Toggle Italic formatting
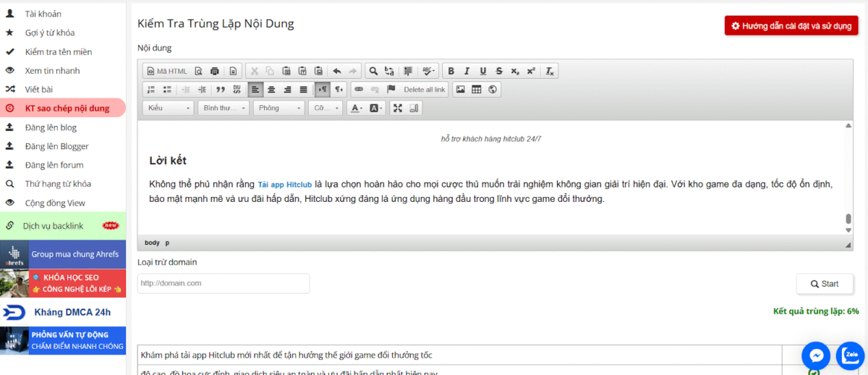This screenshot has height=375, width=868. (467, 71)
